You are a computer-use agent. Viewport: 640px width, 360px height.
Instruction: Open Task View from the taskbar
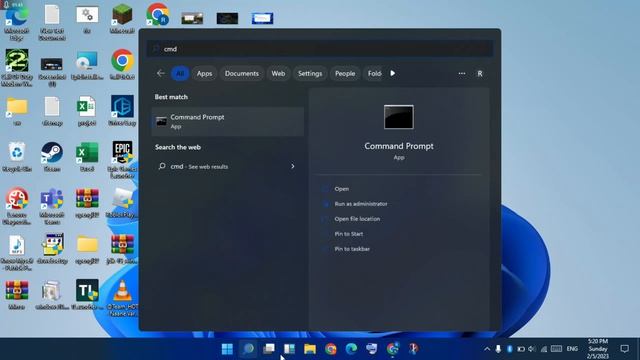(x=269, y=349)
